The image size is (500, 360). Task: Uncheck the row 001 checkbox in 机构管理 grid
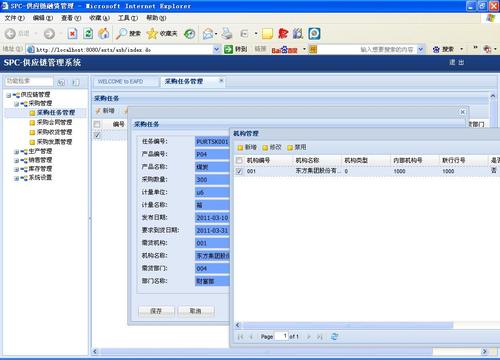(239, 171)
